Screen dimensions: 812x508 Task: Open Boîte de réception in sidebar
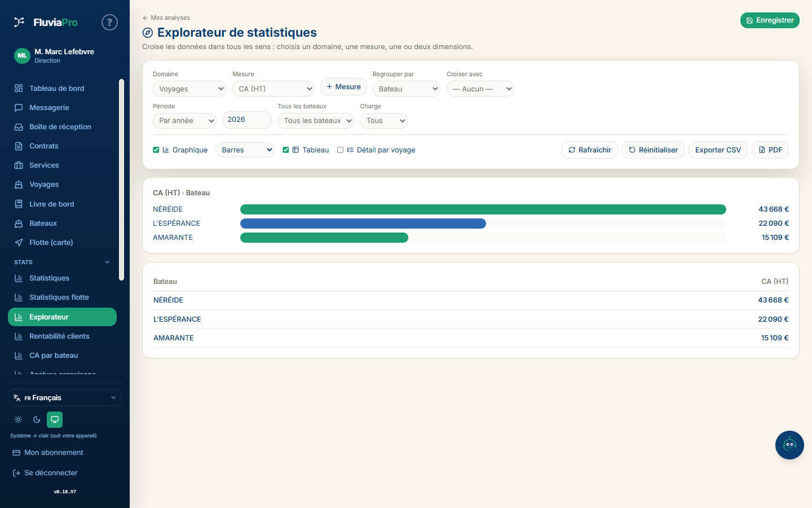[62, 126]
